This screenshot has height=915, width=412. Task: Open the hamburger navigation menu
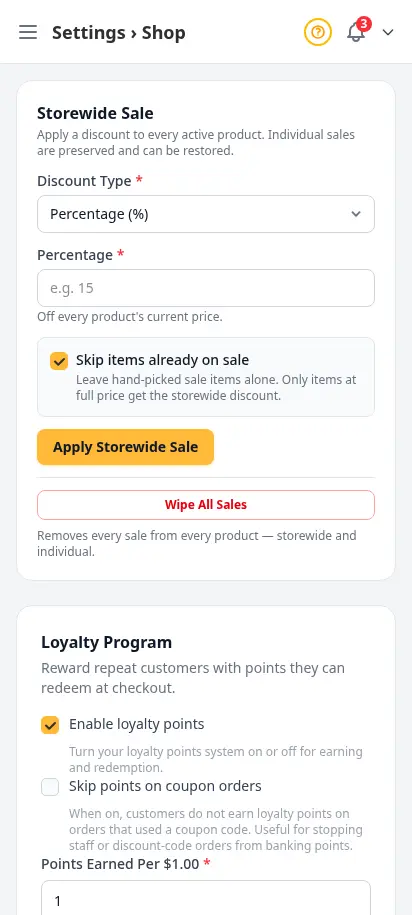(x=28, y=32)
